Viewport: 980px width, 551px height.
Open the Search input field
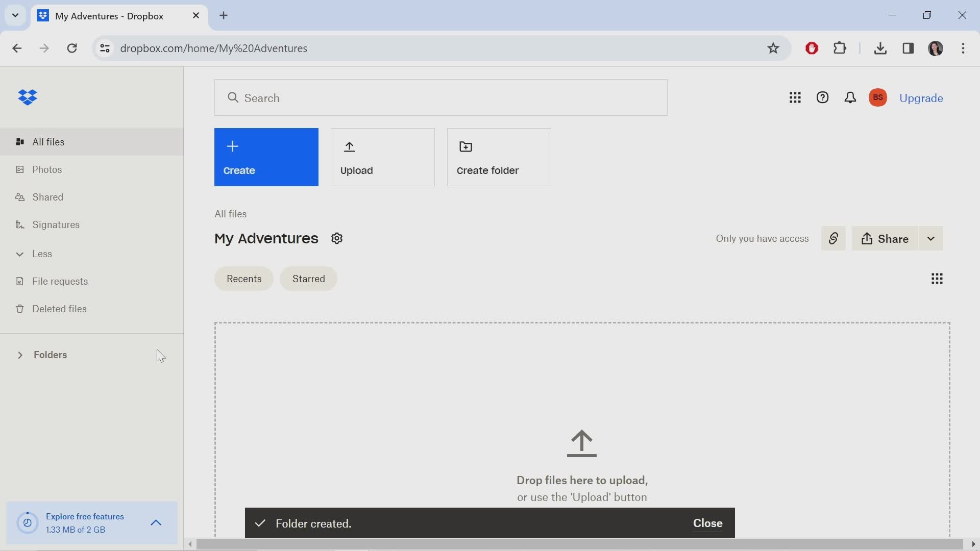tap(442, 98)
